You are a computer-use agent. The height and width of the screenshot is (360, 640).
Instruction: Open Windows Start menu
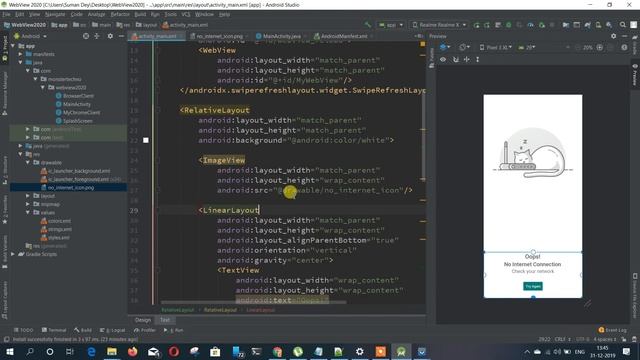pyautogui.click(x=10, y=351)
